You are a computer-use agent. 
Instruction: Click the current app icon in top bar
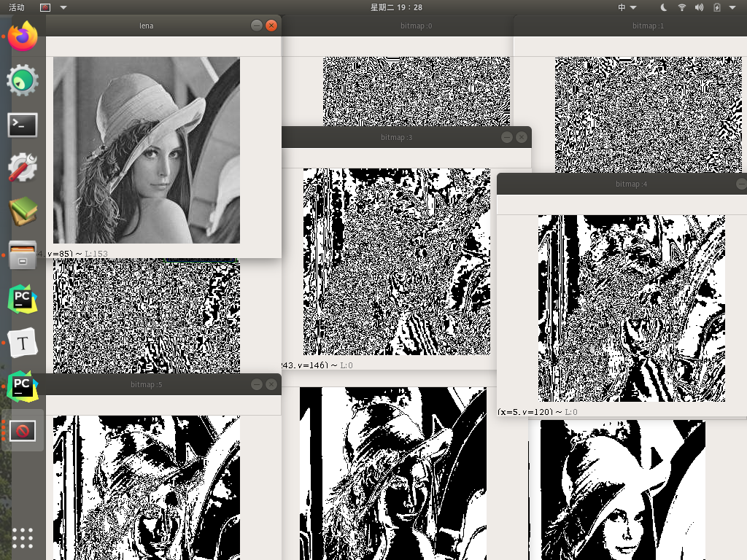click(44, 7)
